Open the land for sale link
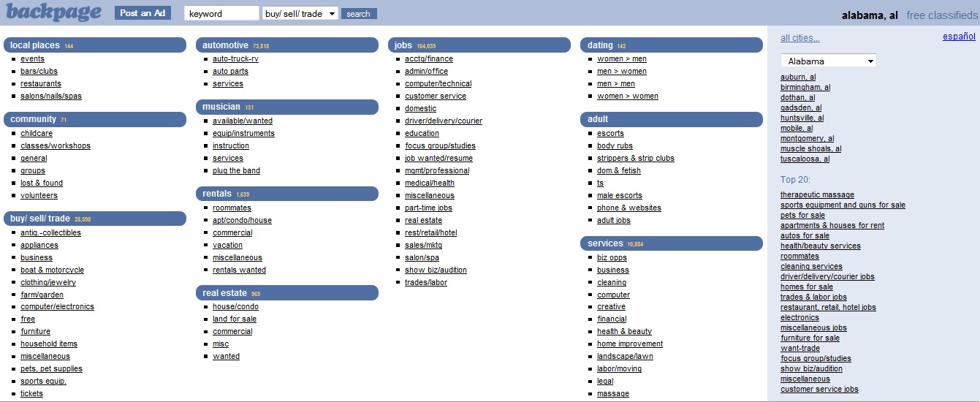The height and width of the screenshot is (402, 980). 235,319
